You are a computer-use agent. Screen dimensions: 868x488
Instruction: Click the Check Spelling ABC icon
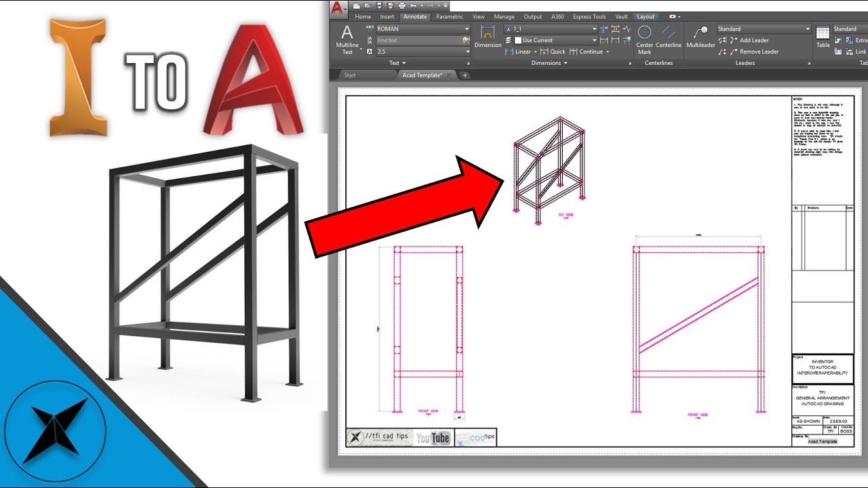370,28
